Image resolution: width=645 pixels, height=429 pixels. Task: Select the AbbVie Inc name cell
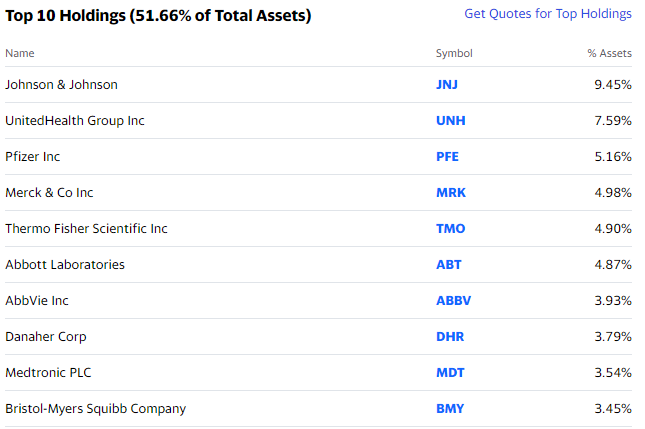click(x=37, y=301)
